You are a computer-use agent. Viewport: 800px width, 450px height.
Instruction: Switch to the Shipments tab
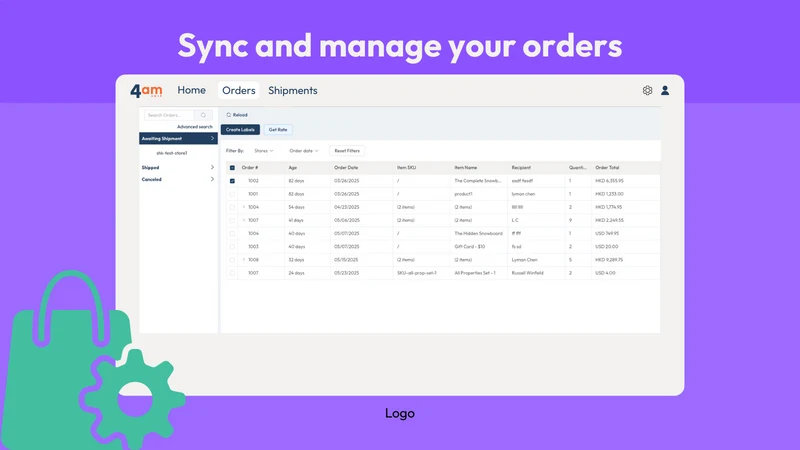pyautogui.click(x=293, y=90)
